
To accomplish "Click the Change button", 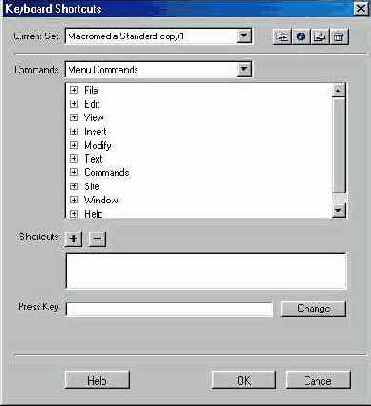I will click(313, 309).
